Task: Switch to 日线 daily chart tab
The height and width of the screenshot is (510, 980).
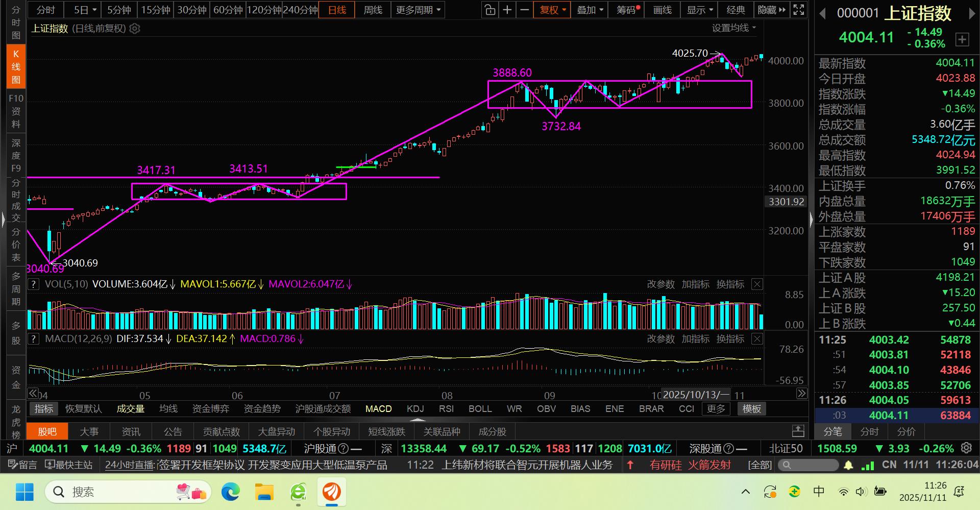Action: [337, 10]
